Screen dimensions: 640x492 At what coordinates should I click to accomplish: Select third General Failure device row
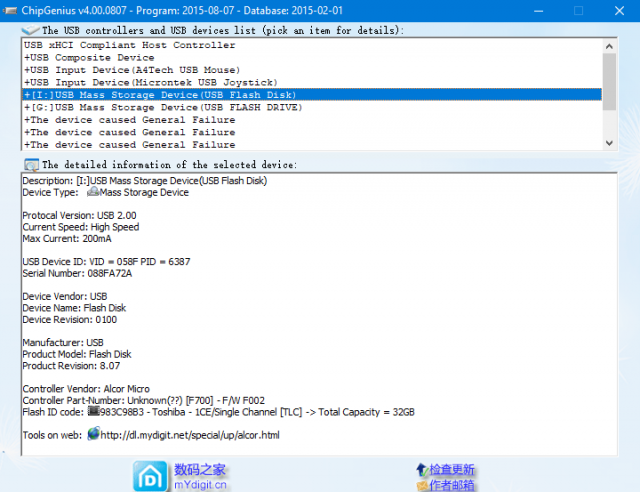pyautogui.click(x=312, y=145)
